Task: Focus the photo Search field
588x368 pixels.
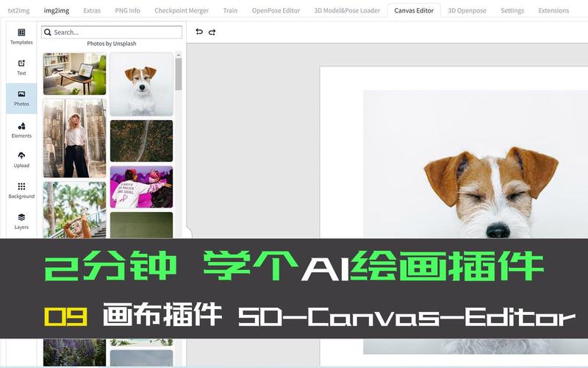Action: coord(112,32)
